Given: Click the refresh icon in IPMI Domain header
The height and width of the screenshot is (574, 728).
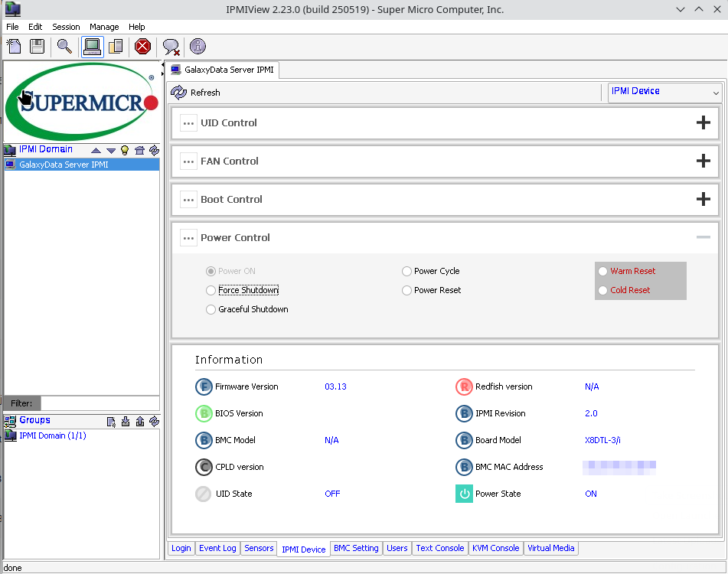Looking at the screenshot, I should click(154, 150).
